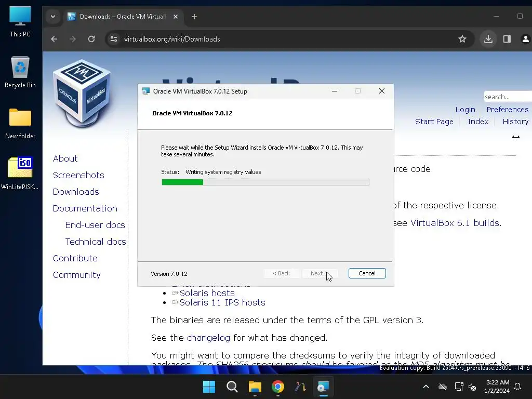Open the Solaris hosts download link
The image size is (532, 399).
(207, 293)
